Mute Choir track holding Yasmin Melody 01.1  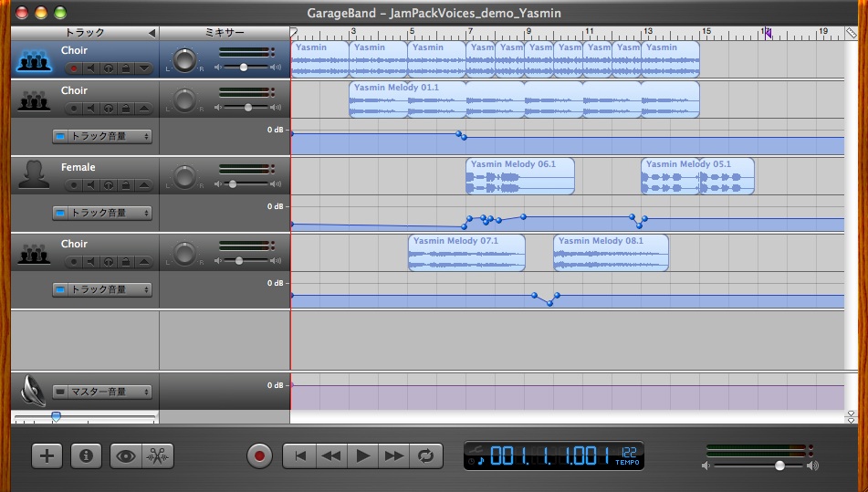90,109
